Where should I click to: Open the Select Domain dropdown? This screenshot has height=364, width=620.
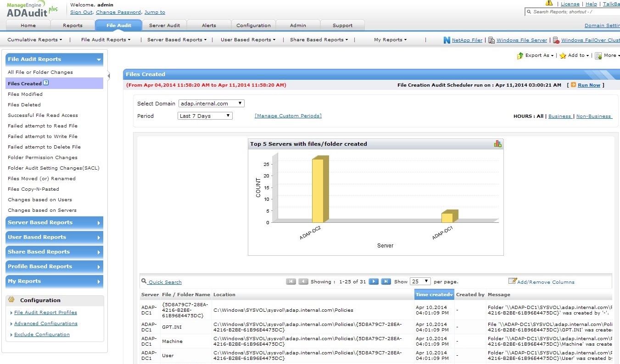coord(212,104)
